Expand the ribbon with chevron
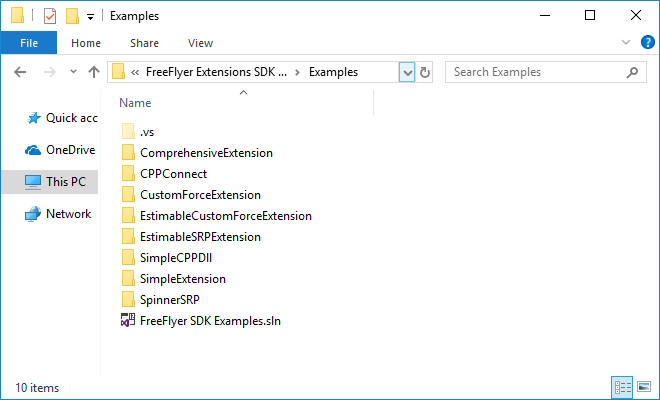 pyautogui.click(x=625, y=42)
